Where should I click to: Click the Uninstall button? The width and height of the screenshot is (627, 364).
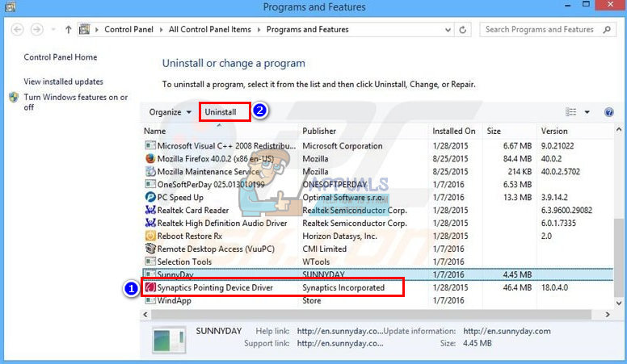click(221, 112)
